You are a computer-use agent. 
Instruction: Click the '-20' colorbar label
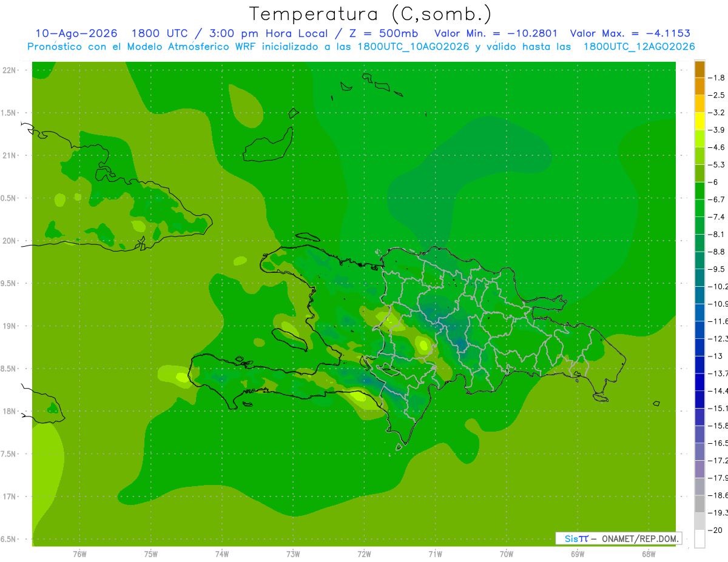point(716,530)
